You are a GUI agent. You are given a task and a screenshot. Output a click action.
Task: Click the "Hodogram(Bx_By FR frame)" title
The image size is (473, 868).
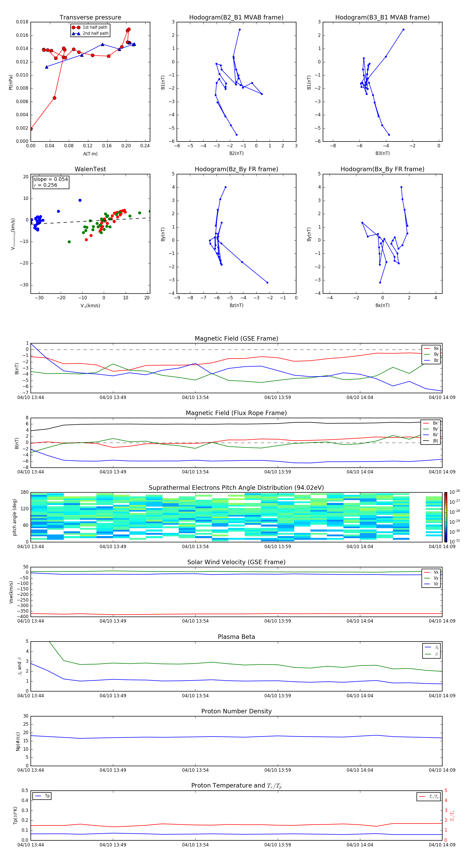point(382,169)
